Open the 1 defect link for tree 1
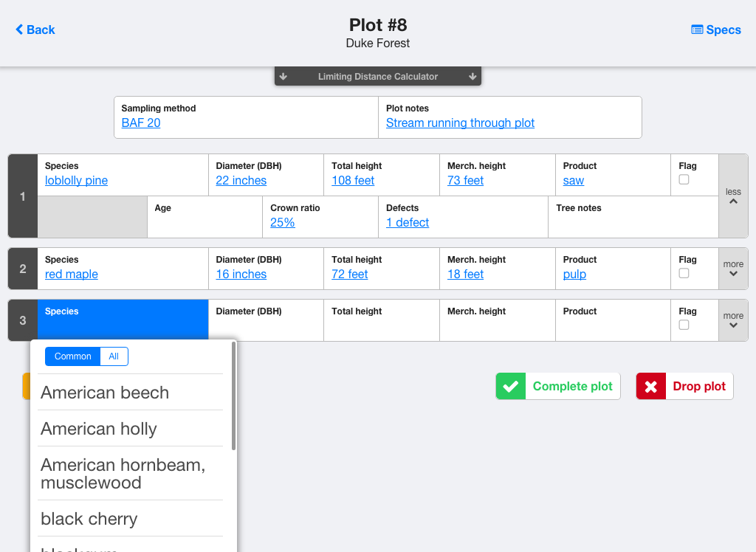The height and width of the screenshot is (552, 756). click(x=408, y=222)
